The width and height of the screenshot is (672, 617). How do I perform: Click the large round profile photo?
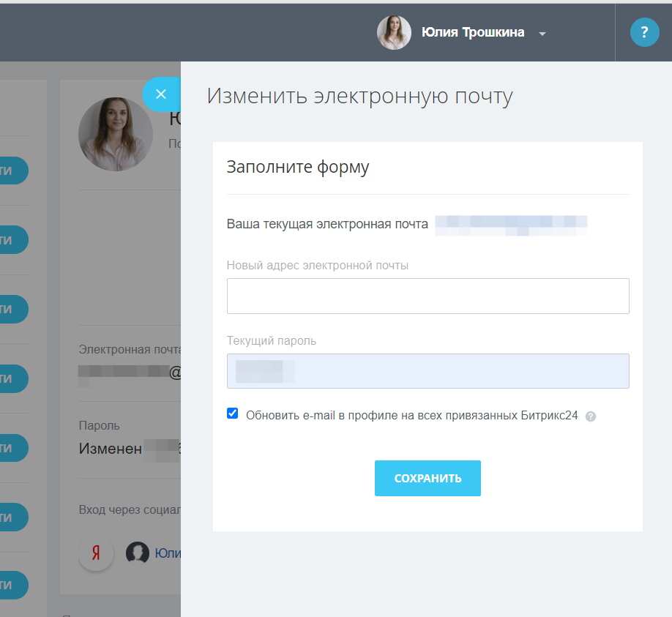click(x=116, y=135)
